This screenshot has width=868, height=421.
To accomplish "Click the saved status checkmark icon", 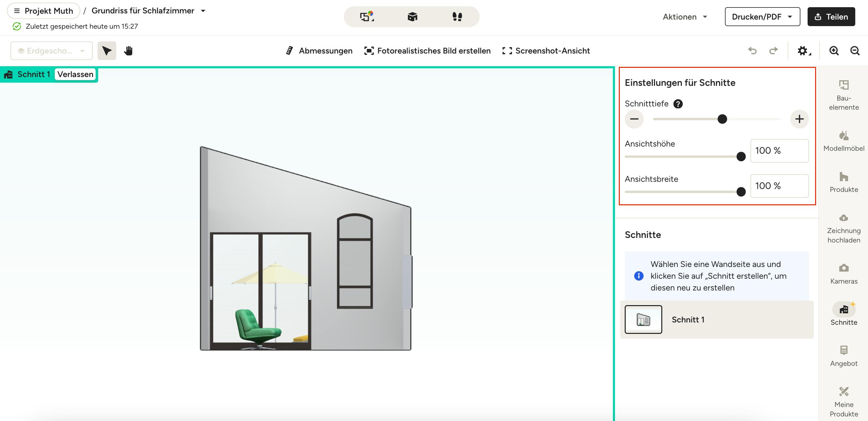I will tap(17, 26).
